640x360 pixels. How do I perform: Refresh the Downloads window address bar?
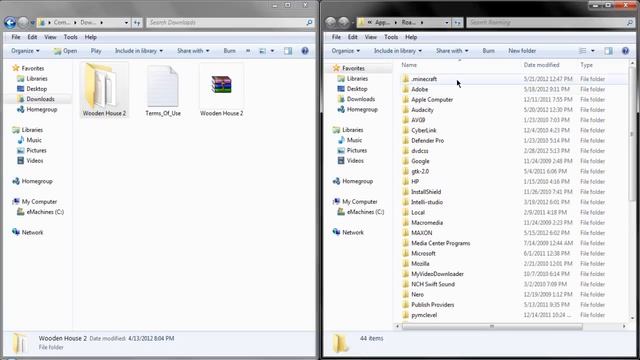pyautogui.click(x=137, y=22)
